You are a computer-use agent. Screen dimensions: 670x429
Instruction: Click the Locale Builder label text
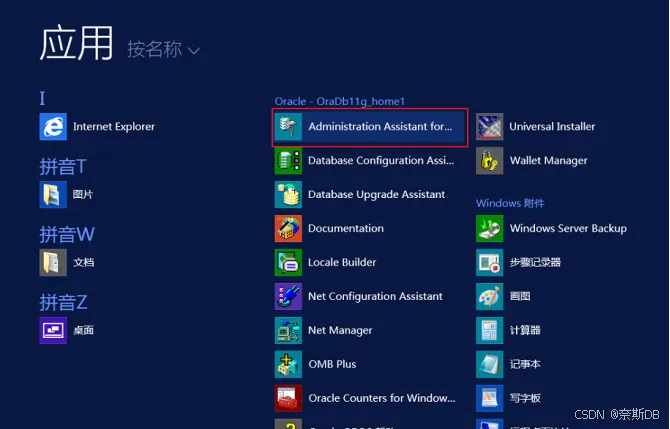(x=342, y=262)
